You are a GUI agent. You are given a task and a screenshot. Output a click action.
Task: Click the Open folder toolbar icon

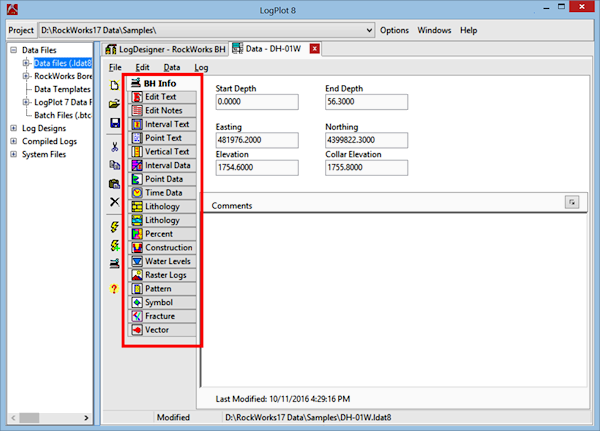(115, 104)
